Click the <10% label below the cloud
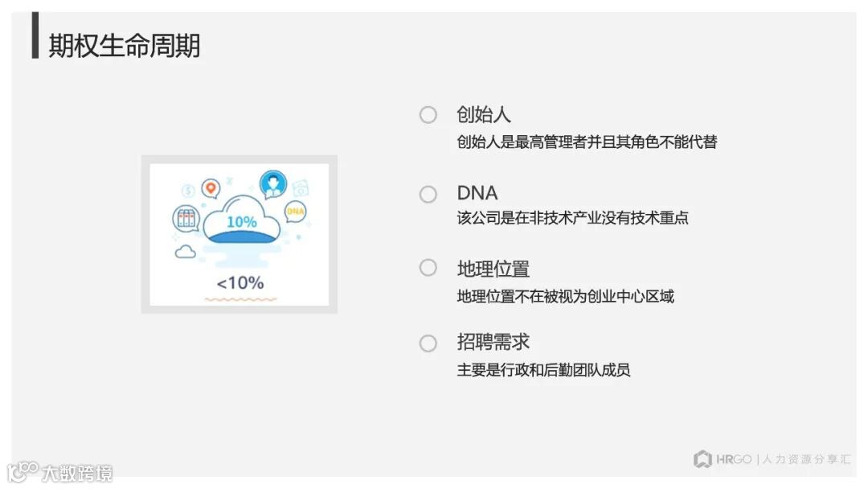The image size is (868, 489). [240, 283]
